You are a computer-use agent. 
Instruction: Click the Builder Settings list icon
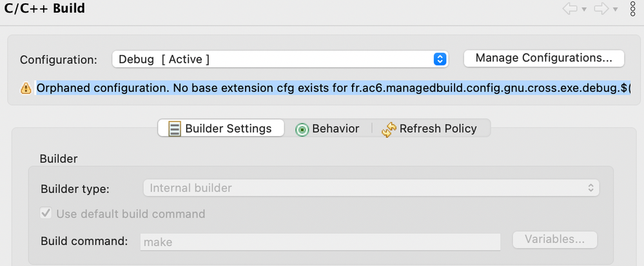coord(175,128)
